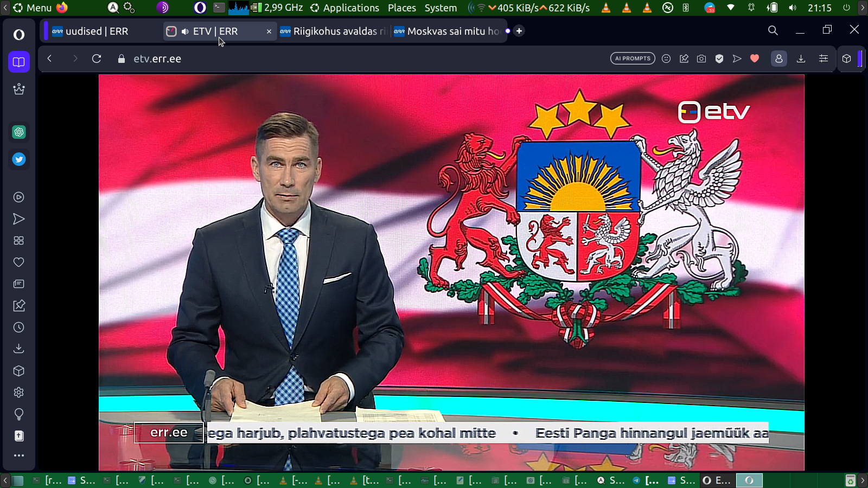The image size is (868, 488).
Task: Open the Player icon in the sidebar
Action: tap(19, 197)
